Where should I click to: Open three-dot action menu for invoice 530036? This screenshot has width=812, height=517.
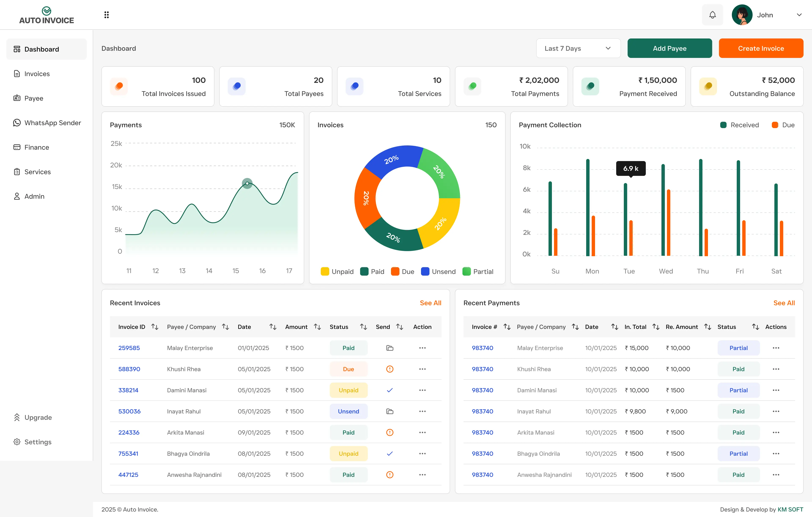[422, 411]
